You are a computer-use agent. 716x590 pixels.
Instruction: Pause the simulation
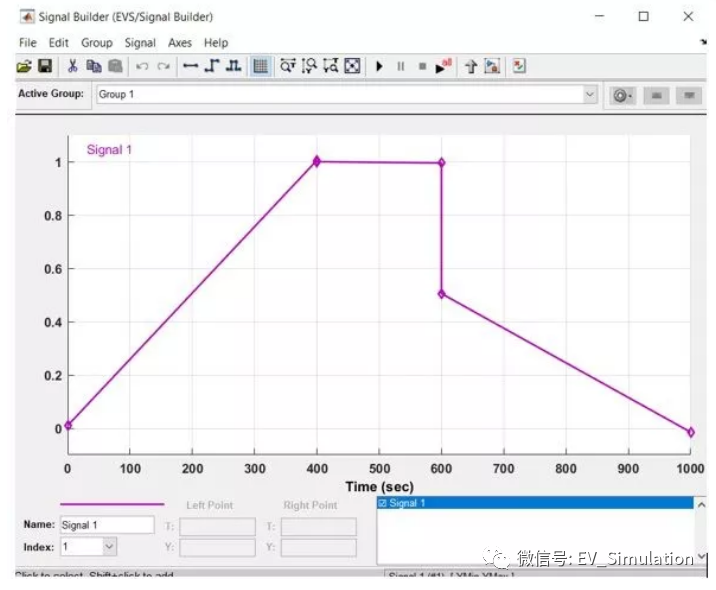tap(400, 67)
